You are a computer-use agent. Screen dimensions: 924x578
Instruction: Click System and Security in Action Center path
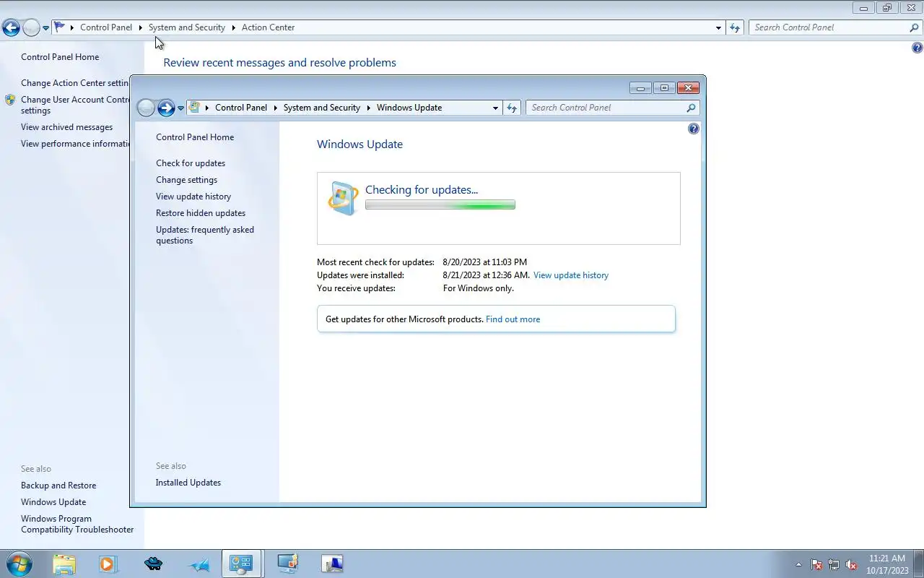click(x=187, y=27)
